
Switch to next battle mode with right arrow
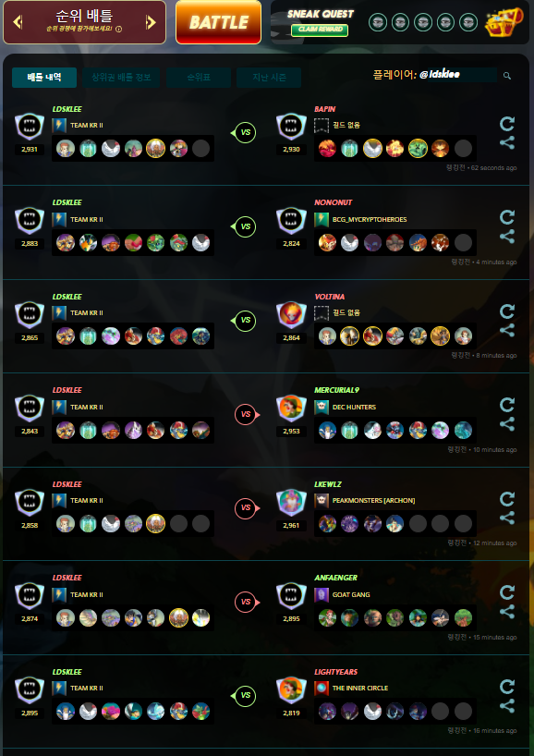151,21
